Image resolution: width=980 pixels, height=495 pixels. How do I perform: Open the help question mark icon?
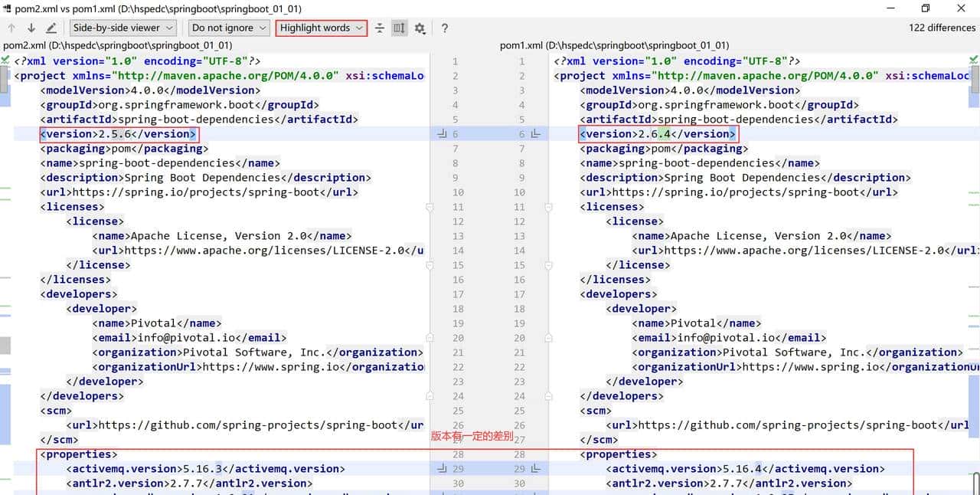point(444,28)
